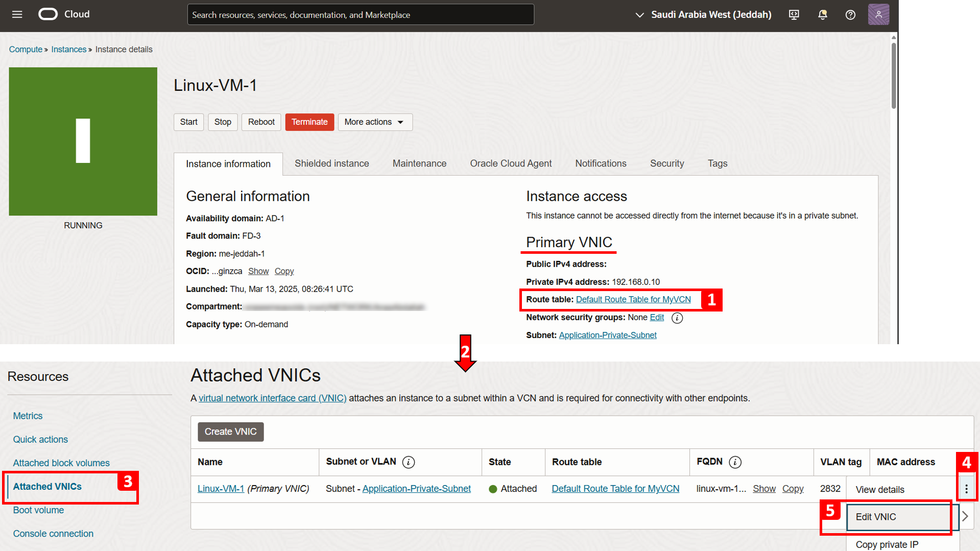Click the Private IPv4 address 192.168.0.10
The height and width of the screenshot is (551, 980).
coord(636,282)
